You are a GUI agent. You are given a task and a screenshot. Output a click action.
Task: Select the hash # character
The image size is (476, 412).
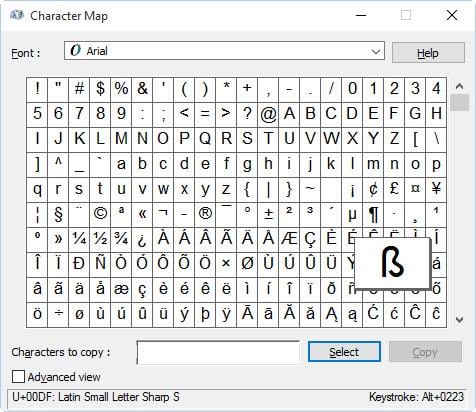pyautogui.click(x=79, y=89)
